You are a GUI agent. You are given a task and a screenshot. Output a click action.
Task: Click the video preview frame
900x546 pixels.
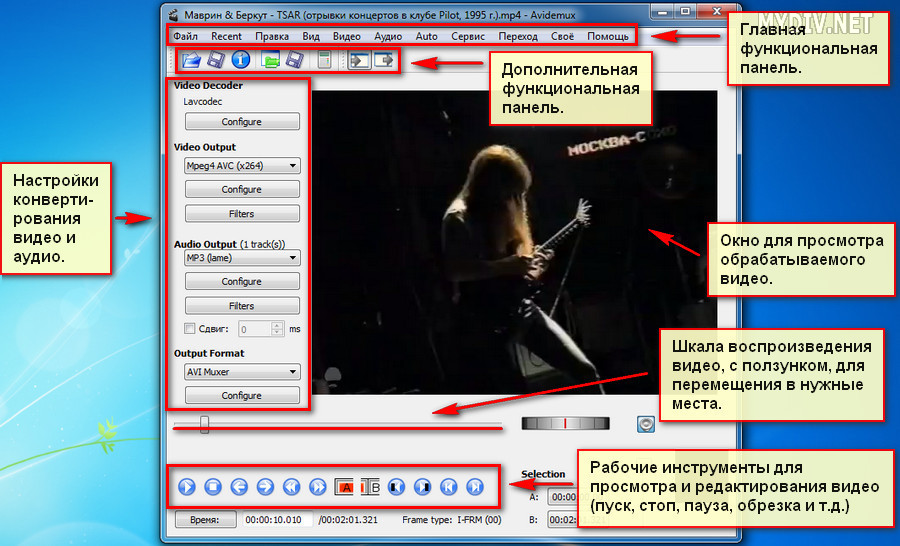(x=514, y=241)
